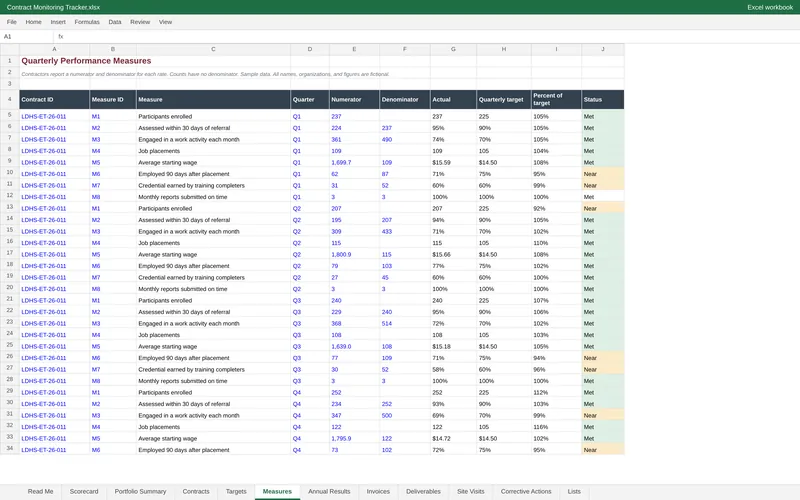Screen dimensions: 800x500
Task: Select row 17 header
Action: coord(9,254)
